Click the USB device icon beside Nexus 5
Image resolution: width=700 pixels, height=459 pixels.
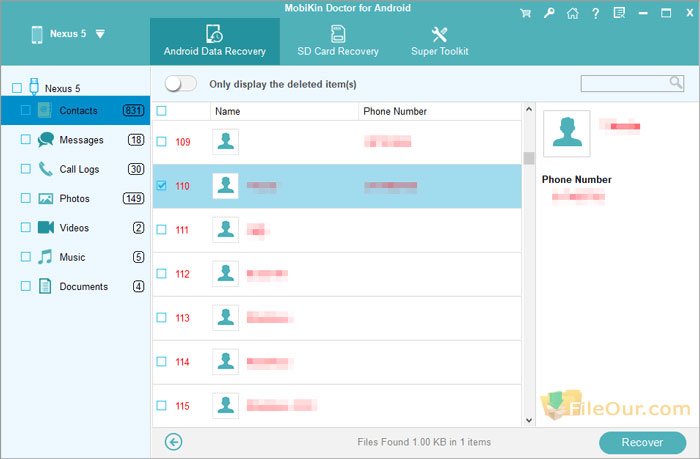click(x=34, y=87)
